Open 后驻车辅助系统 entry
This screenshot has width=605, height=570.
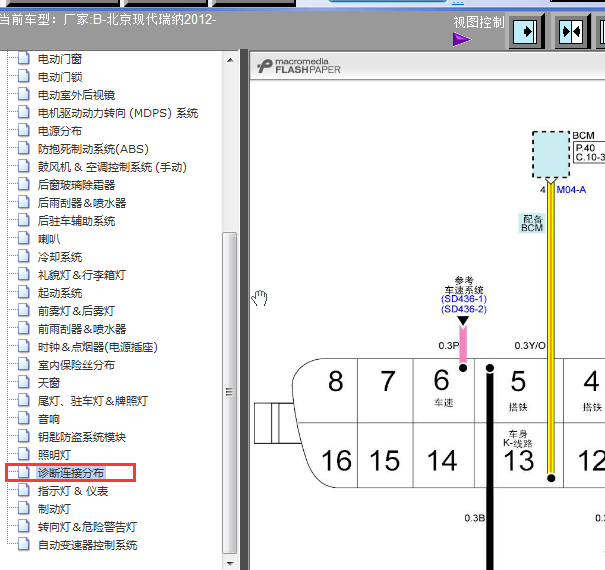tap(76, 221)
